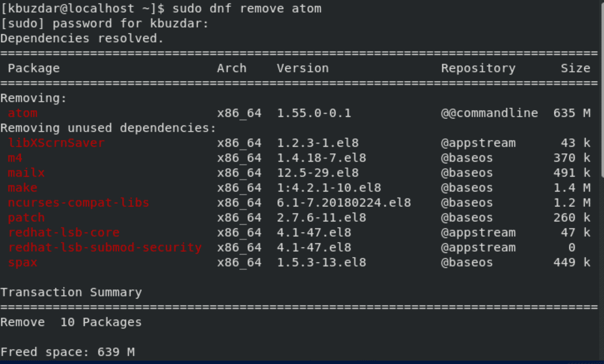Click the terminal vertical scrollbar
This screenshot has width=604, height=364.
601,89
